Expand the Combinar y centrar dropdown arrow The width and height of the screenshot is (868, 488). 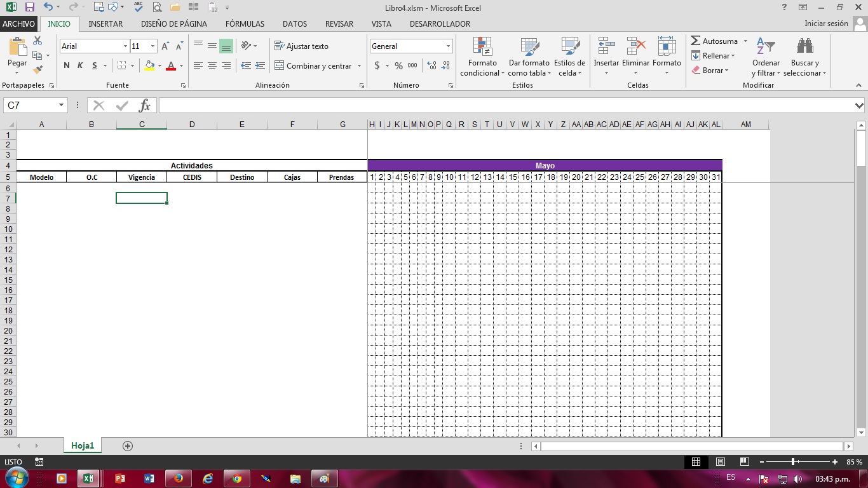point(359,65)
